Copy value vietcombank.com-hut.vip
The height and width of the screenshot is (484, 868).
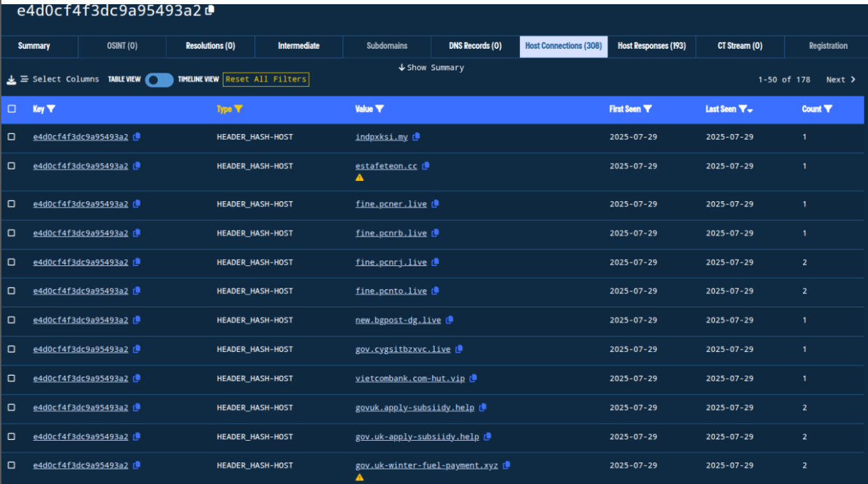(473, 379)
